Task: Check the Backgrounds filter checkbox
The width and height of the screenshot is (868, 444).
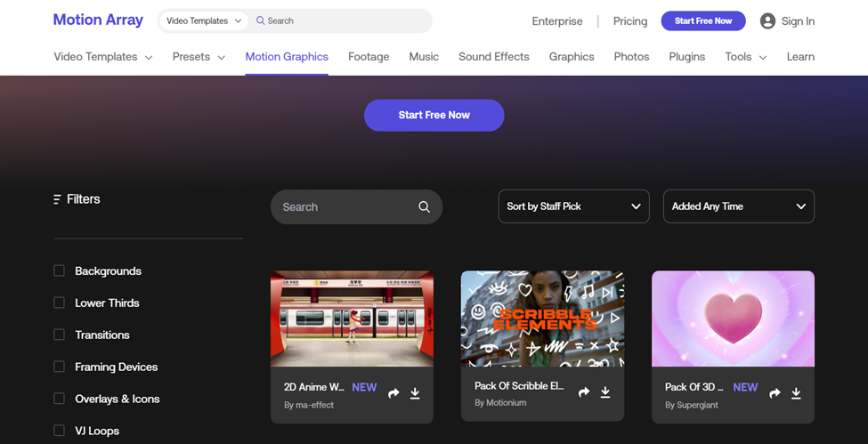Action: point(60,270)
